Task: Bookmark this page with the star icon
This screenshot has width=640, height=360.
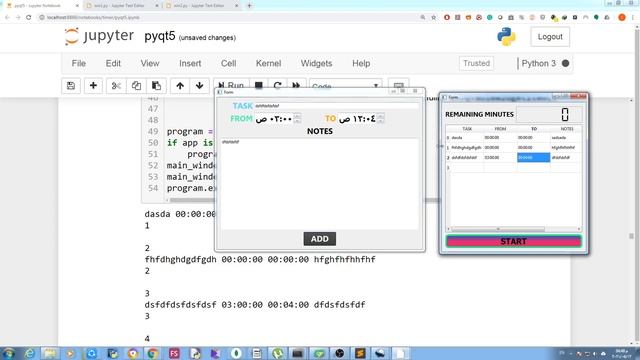Action: pos(433,18)
